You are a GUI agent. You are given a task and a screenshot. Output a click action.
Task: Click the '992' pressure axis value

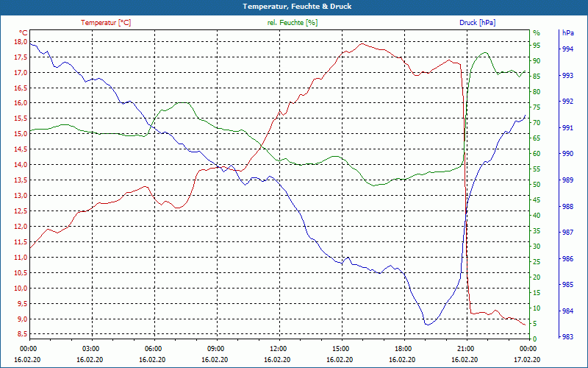[567, 102]
